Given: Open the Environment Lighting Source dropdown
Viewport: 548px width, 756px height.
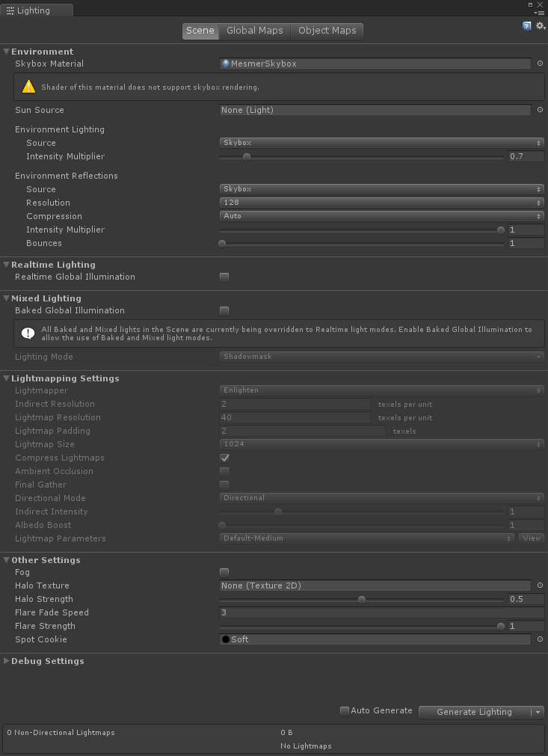Looking at the screenshot, I should tap(381, 143).
